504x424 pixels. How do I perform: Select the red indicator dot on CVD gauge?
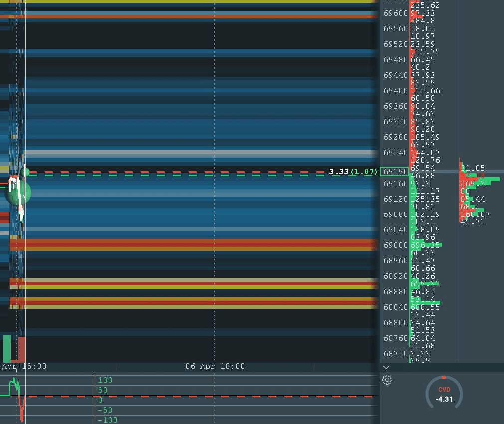click(x=444, y=378)
